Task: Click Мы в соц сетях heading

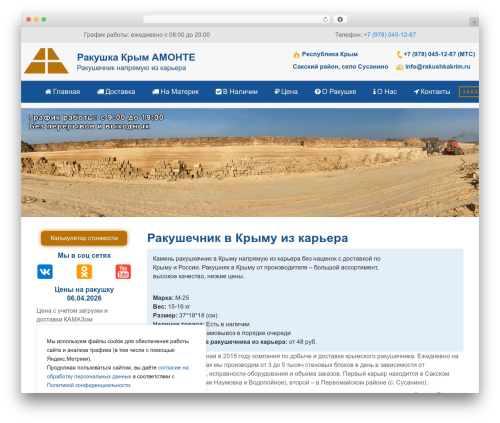Action: [84, 256]
